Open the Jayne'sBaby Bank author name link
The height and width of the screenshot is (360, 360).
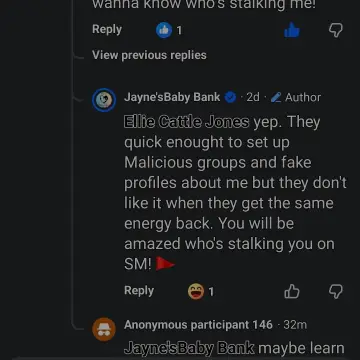coord(172,97)
